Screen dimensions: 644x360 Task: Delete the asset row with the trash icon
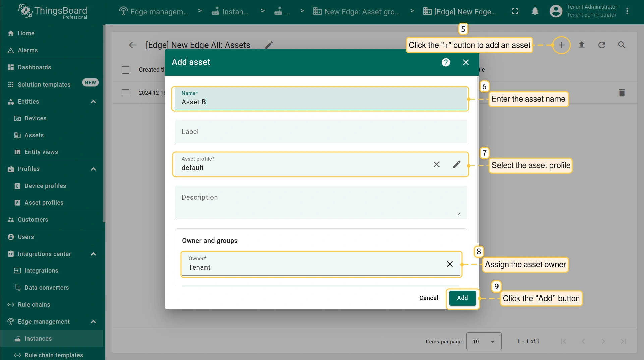[622, 93]
